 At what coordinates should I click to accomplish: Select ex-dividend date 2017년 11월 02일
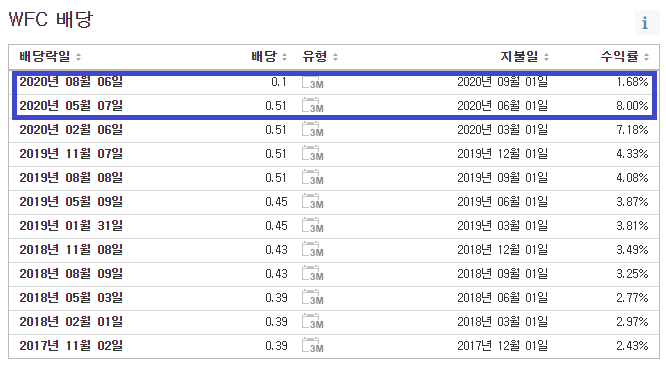[71, 345]
